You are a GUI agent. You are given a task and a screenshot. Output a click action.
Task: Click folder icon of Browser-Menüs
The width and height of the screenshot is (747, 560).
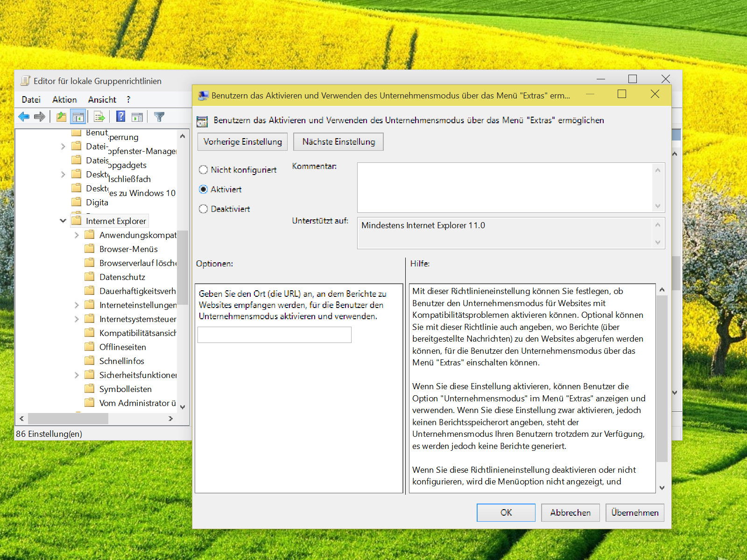click(x=89, y=249)
